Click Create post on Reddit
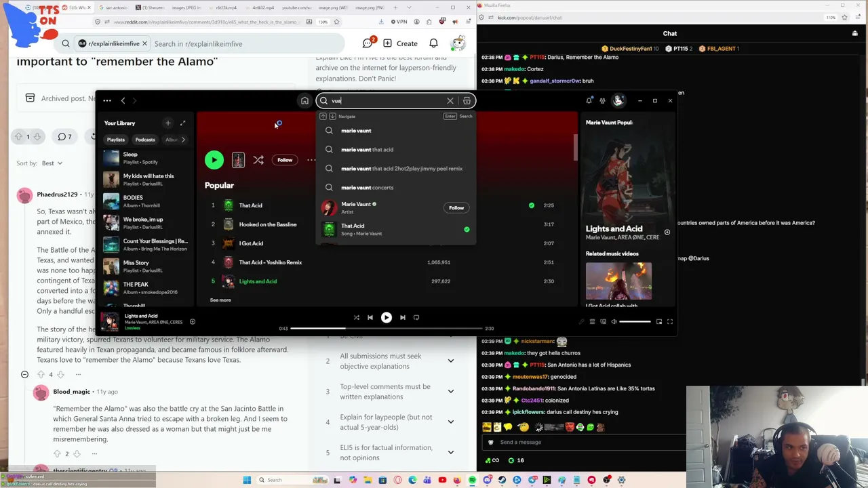This screenshot has height=488, width=868. point(401,44)
